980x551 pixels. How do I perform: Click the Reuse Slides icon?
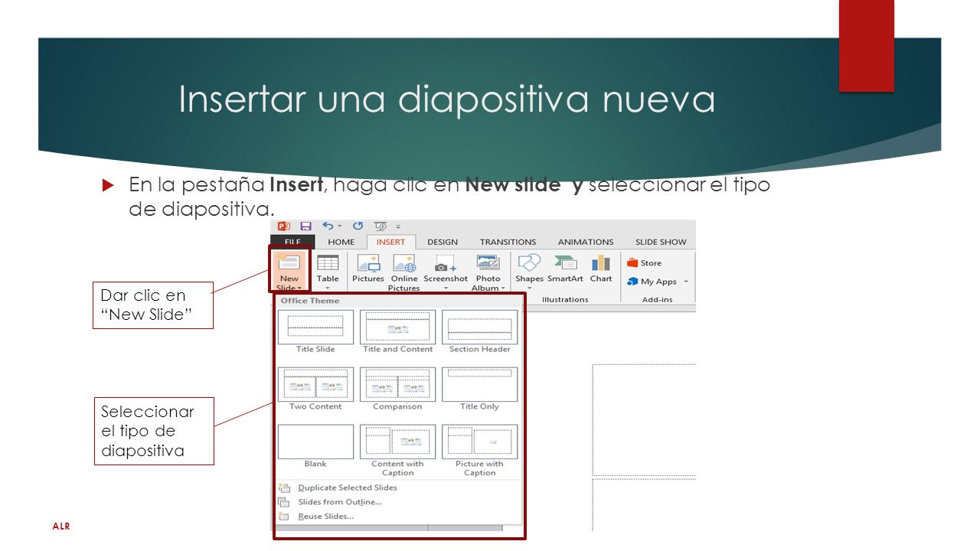[284, 517]
